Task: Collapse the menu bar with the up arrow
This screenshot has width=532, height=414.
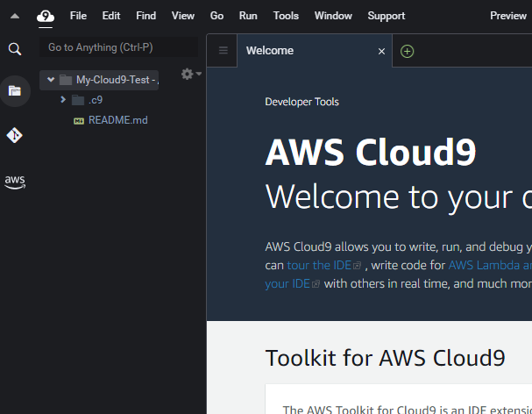Action: coord(15,16)
